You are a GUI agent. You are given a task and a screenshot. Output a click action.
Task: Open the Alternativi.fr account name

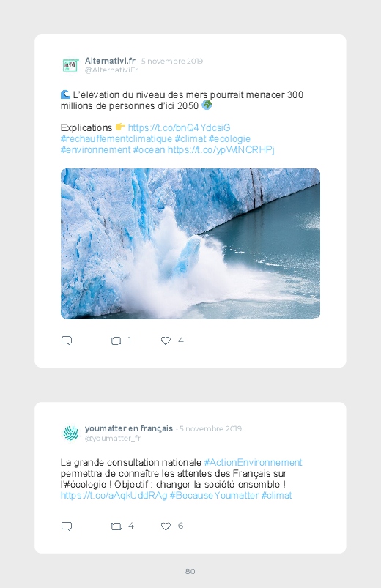point(110,61)
